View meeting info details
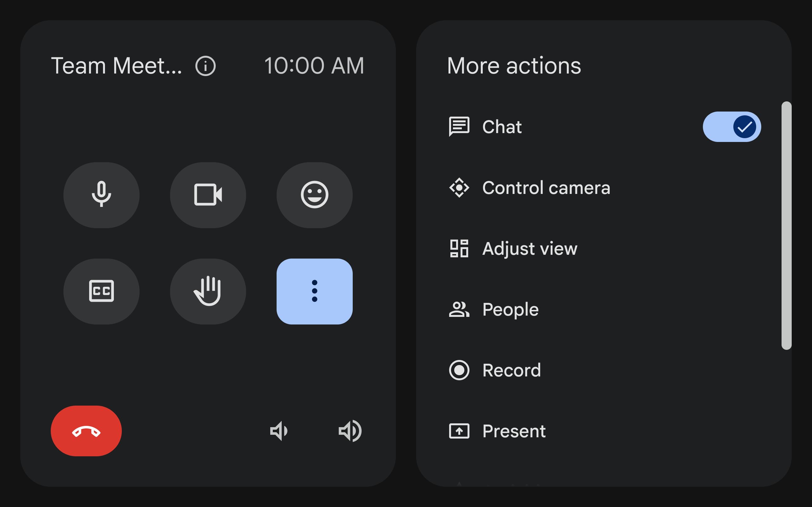This screenshot has height=507, width=812. click(206, 66)
